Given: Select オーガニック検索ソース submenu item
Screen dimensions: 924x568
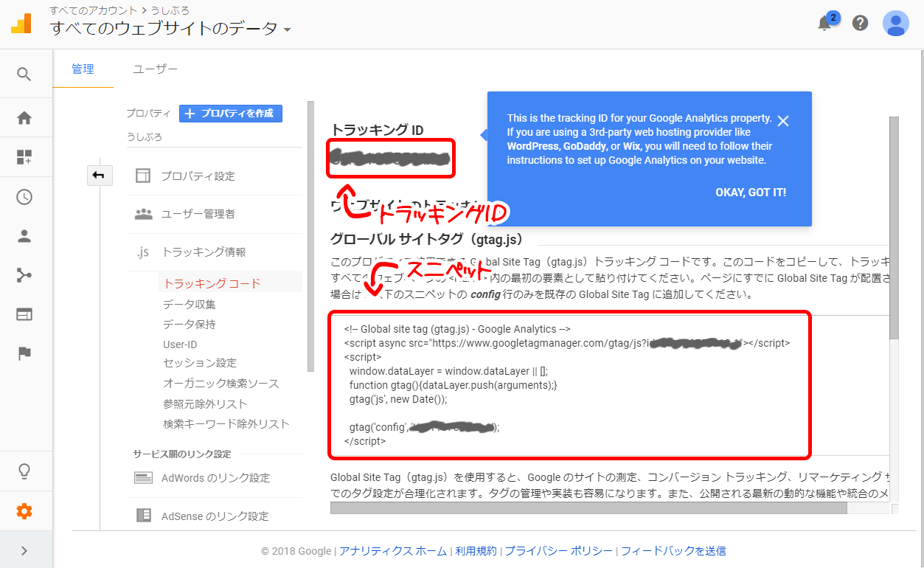Looking at the screenshot, I should 221,384.
